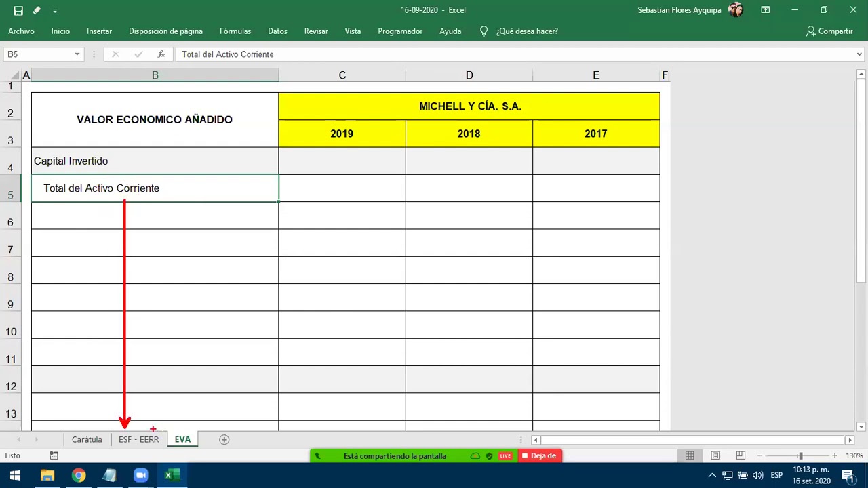Image resolution: width=868 pixels, height=488 pixels.
Task: Save the workbook with the floppy icon
Action: coord(18,10)
